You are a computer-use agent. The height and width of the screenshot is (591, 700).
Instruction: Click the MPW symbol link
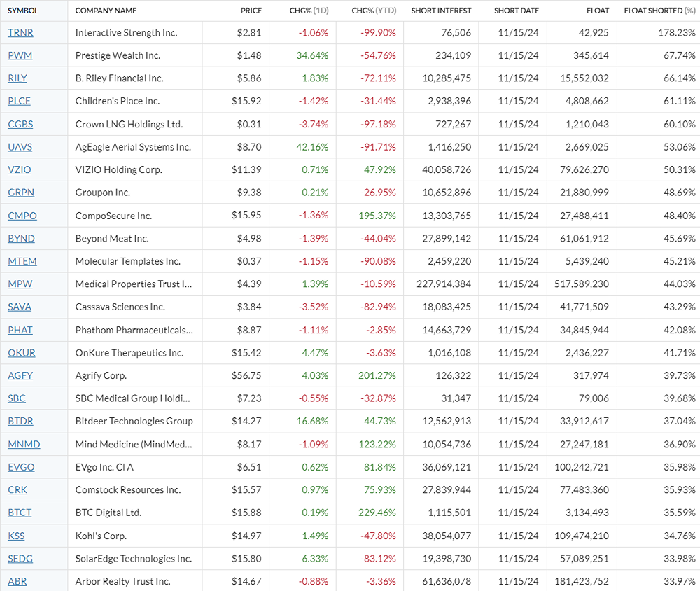point(20,284)
